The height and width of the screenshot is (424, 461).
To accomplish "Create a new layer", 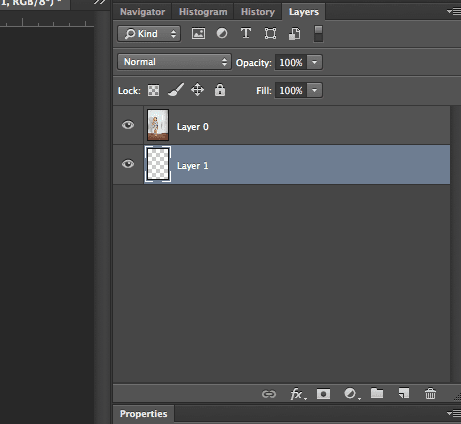I will [x=404, y=393].
